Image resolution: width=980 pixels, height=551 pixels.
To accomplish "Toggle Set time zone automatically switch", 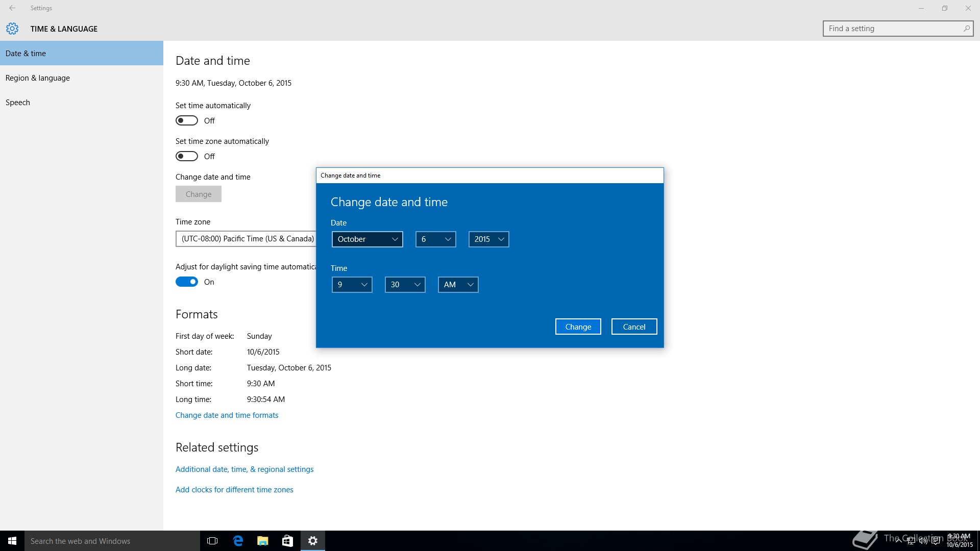I will [x=187, y=156].
